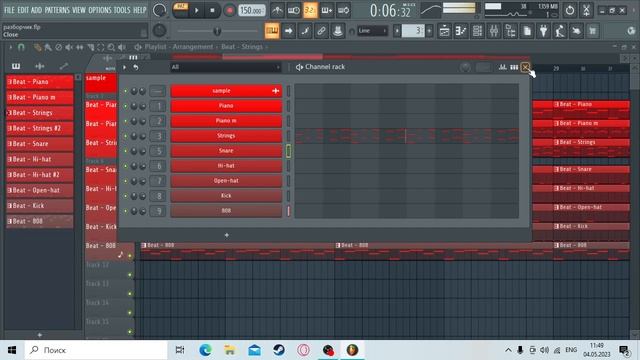Image resolution: width=640 pixels, height=360 pixels.
Task: Mute the sample channel LED
Action: (126, 91)
